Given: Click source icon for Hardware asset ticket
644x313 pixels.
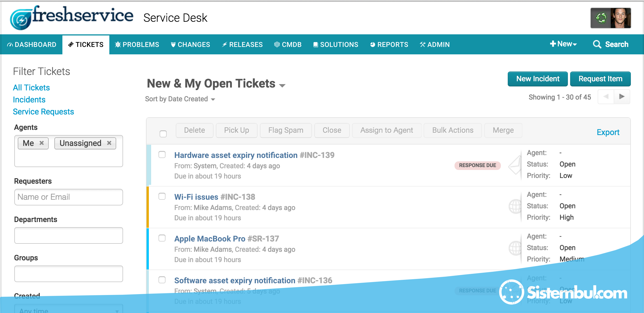Looking at the screenshot, I should point(515,165).
